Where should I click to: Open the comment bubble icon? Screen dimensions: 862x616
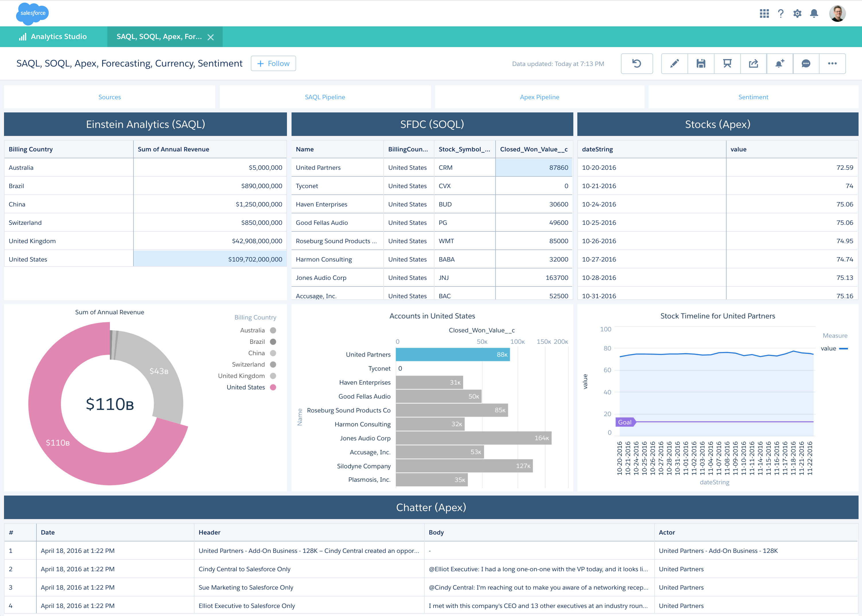coord(806,64)
